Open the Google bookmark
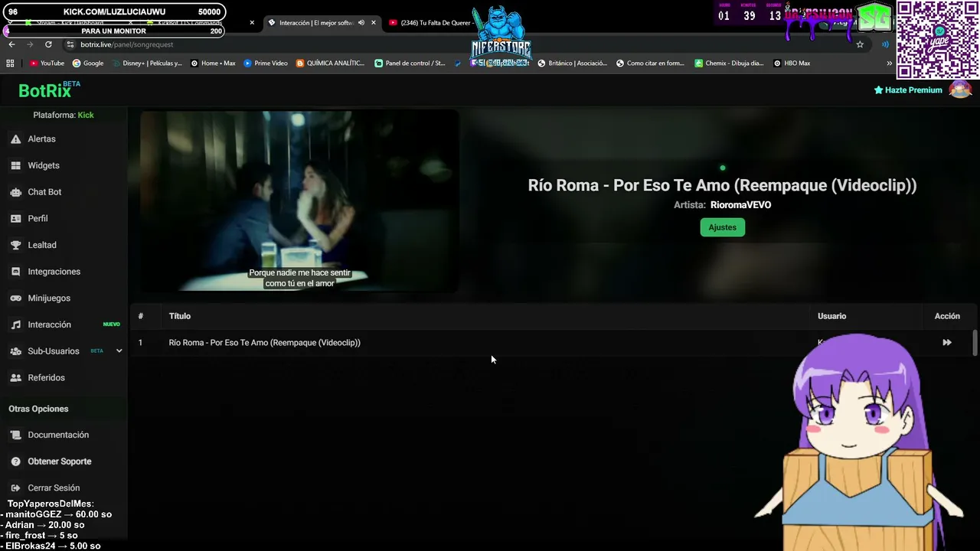Screen dimensions: 980x551 point(88,64)
